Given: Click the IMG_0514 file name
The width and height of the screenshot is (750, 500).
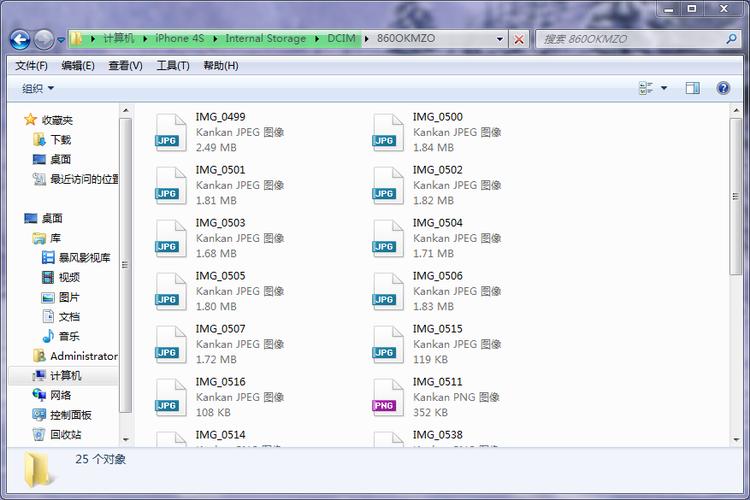Looking at the screenshot, I should coord(221,435).
